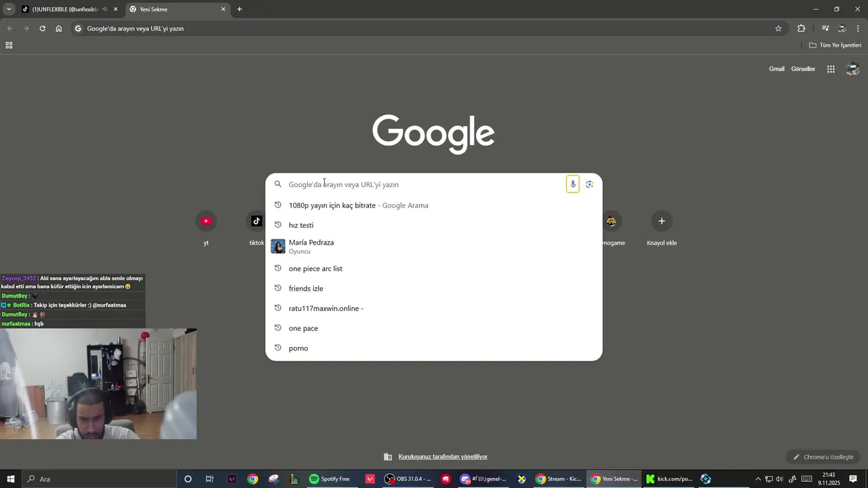
Task: Open the apps grid on bookmarks bar
Action: [x=9, y=45]
